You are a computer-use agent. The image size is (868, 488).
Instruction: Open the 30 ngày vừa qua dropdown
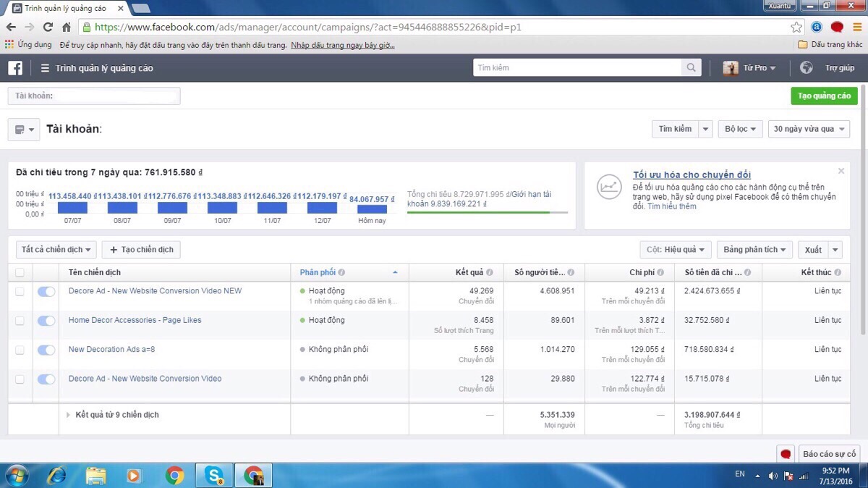click(x=808, y=129)
